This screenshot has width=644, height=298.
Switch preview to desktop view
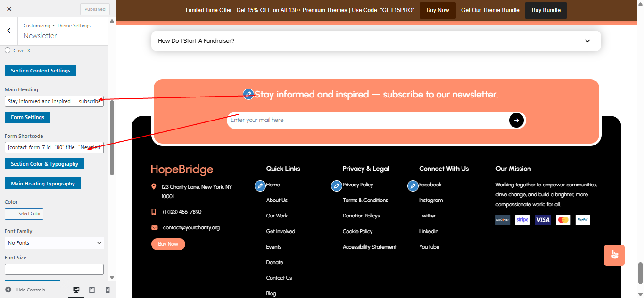pyautogui.click(x=76, y=290)
